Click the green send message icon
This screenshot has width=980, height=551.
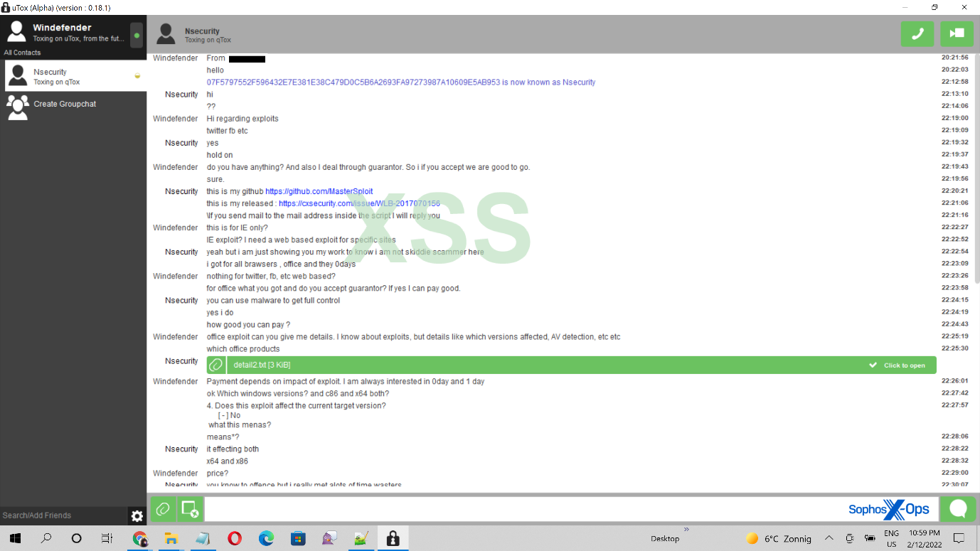[x=958, y=509]
